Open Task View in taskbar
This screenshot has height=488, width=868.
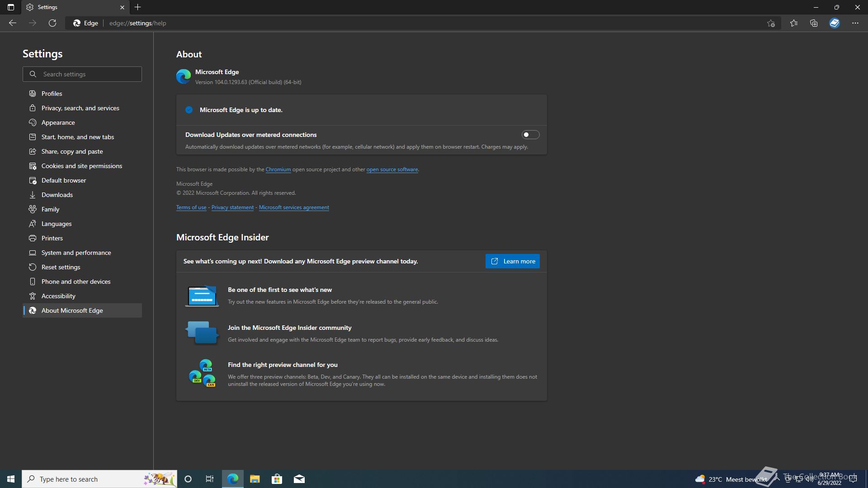tap(210, 479)
